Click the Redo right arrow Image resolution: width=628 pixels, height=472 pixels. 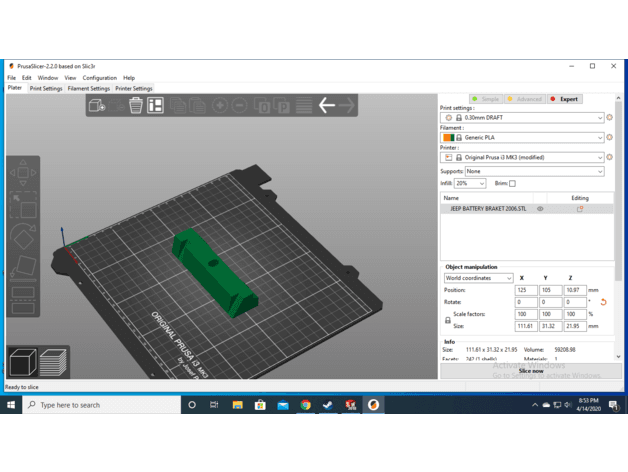coord(346,106)
